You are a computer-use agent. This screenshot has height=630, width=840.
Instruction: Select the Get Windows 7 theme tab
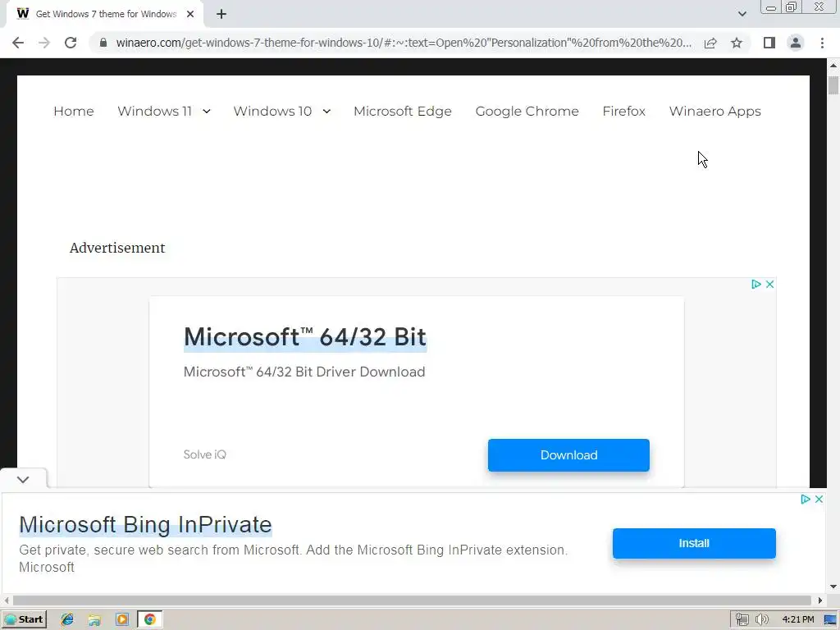coord(105,15)
